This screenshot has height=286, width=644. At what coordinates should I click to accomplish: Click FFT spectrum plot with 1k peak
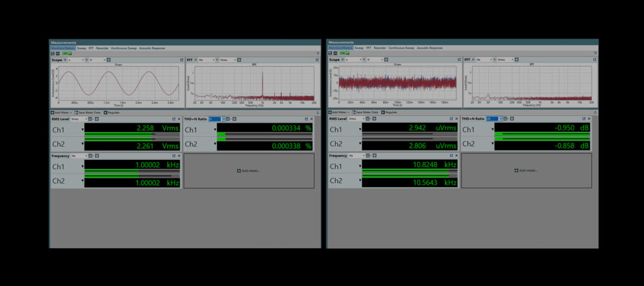coord(255,84)
